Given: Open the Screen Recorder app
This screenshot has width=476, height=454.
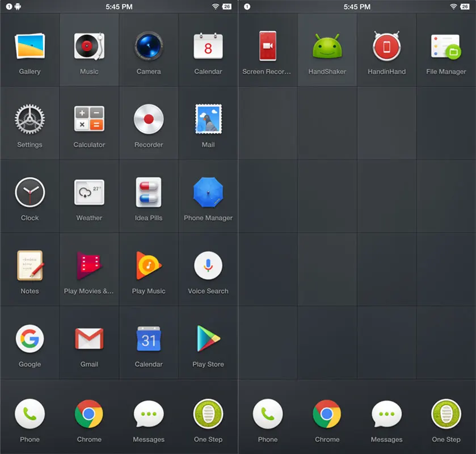Looking at the screenshot, I should pos(268,45).
